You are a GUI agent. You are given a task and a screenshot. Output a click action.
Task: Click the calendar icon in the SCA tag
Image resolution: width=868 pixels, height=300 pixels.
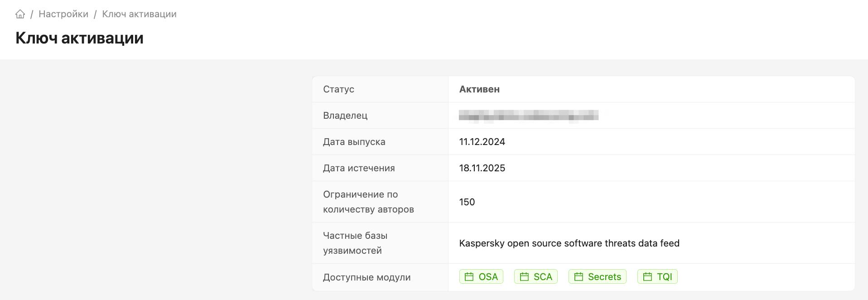pos(524,277)
